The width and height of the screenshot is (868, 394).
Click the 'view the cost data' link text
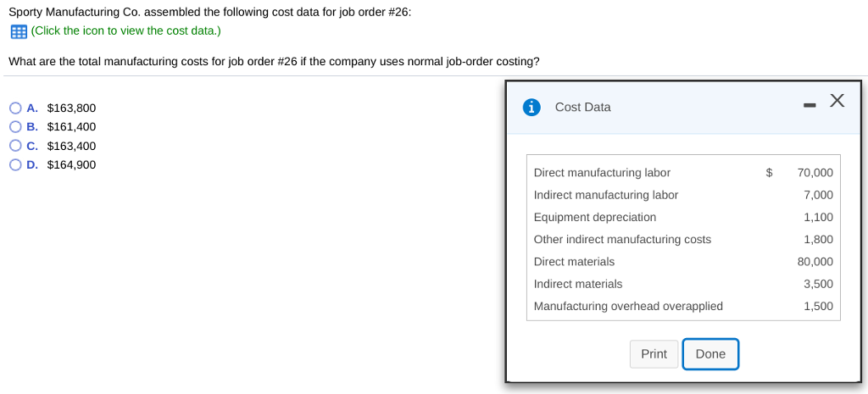[x=125, y=31]
